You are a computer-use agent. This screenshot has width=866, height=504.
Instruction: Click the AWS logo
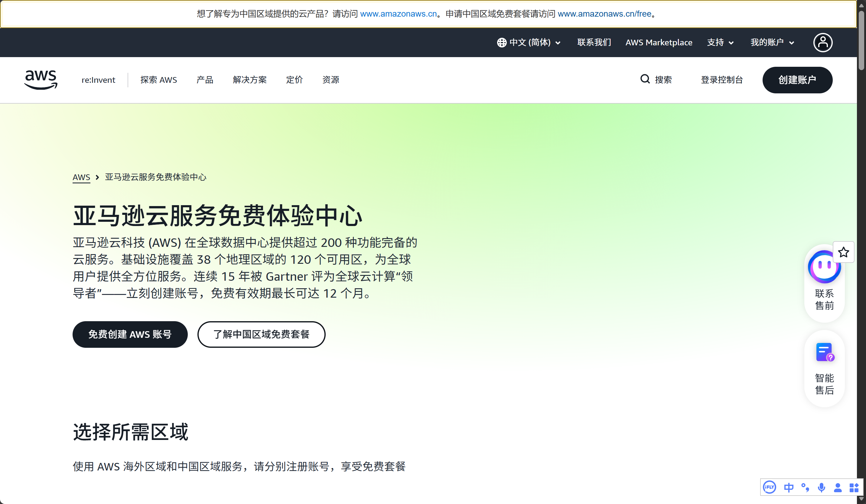[x=41, y=80]
